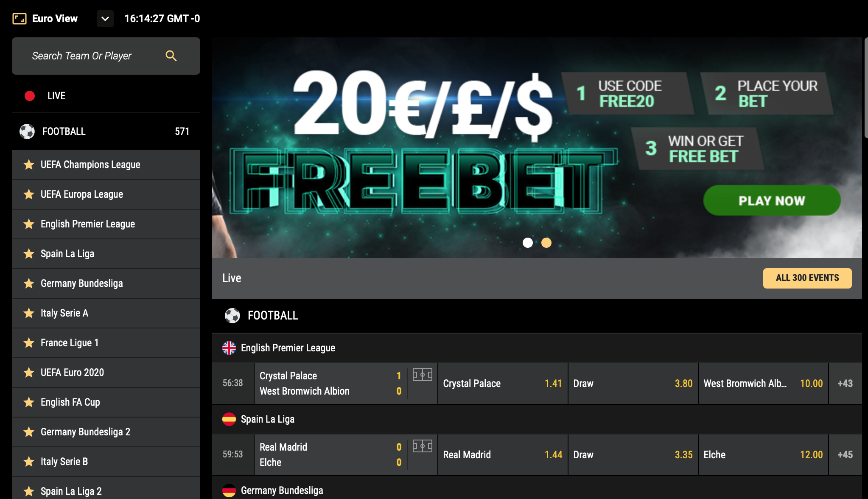Click the England flag for Premier League
The width and height of the screenshot is (868, 499).
tap(229, 348)
